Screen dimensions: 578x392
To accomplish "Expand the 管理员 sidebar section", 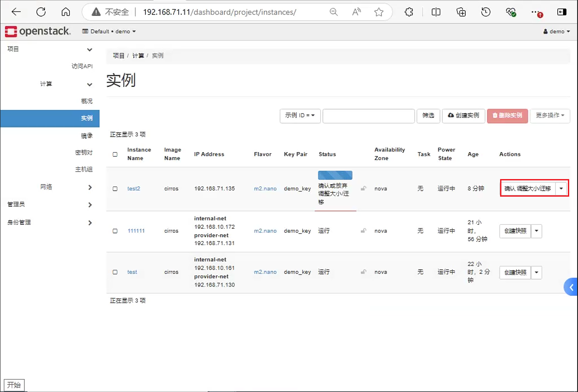I will [x=50, y=205].
